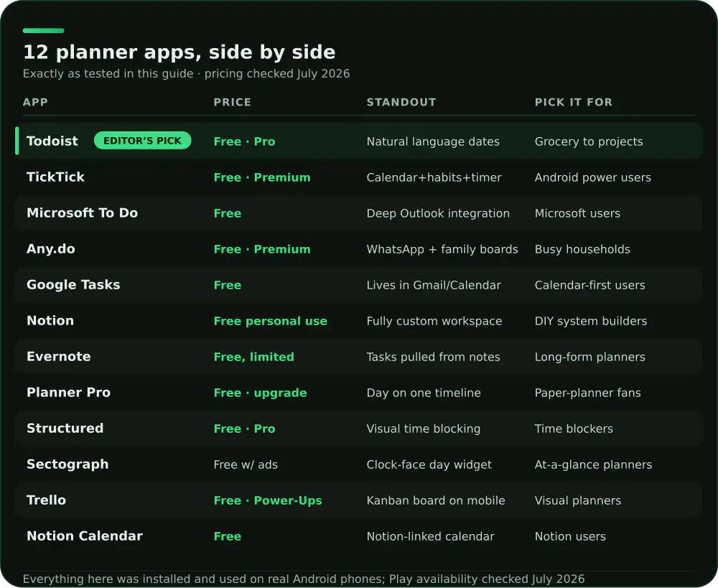
Task: Click the Microsoft To Do row title
Action: [82, 213]
